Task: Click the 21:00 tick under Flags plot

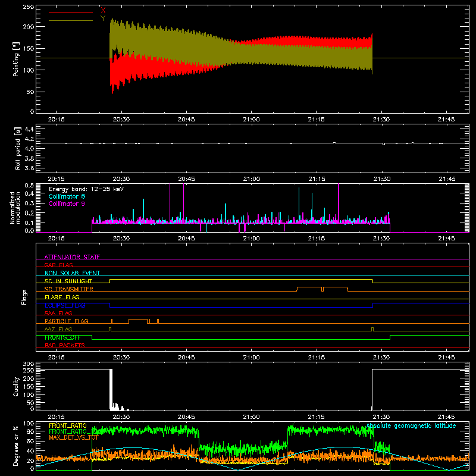Action: [x=251, y=358]
